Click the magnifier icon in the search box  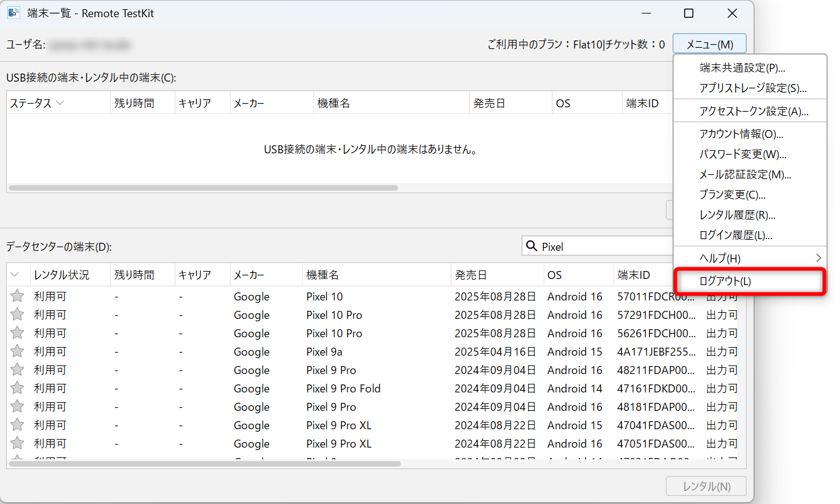[x=531, y=246]
